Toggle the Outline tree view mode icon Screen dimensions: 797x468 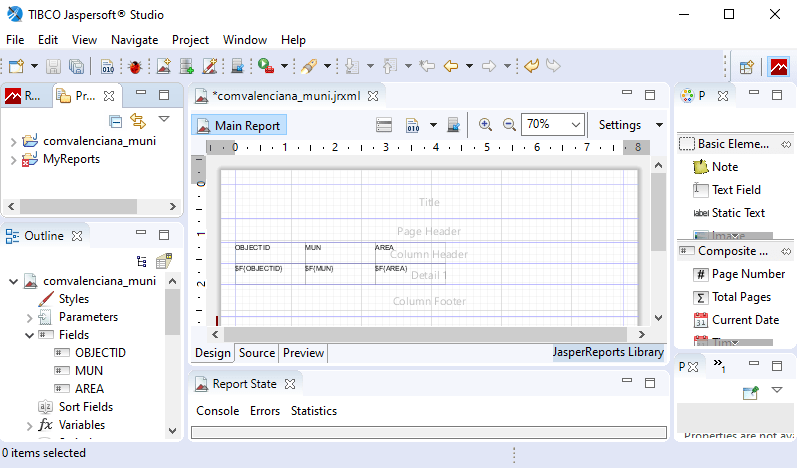(142, 261)
